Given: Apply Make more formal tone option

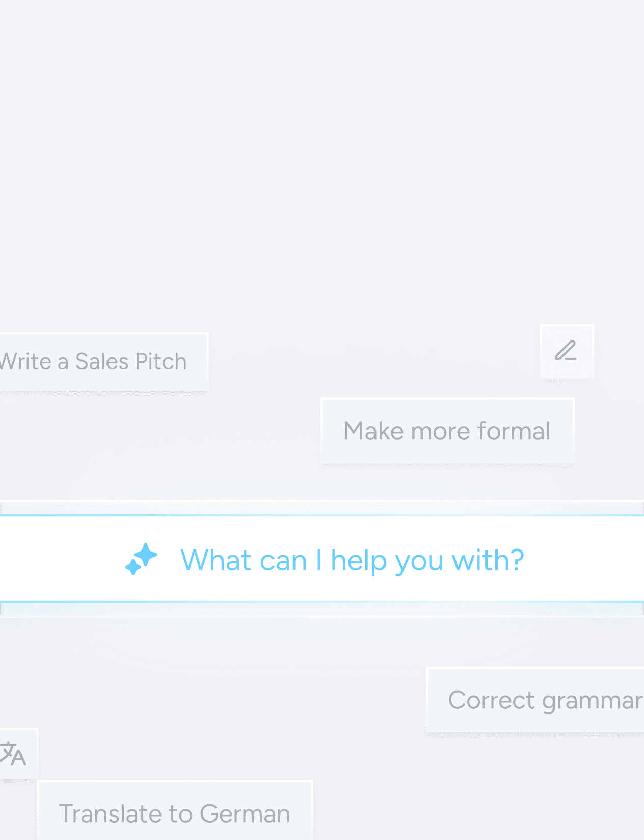Looking at the screenshot, I should tap(447, 431).
